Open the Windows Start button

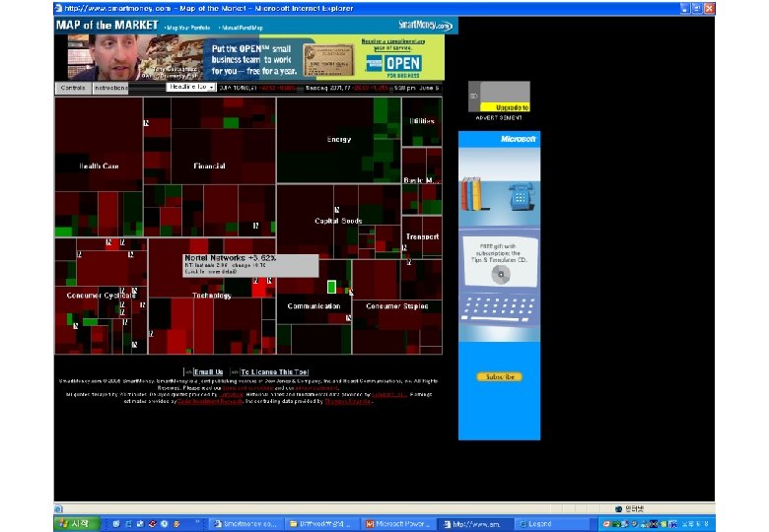pos(77,524)
